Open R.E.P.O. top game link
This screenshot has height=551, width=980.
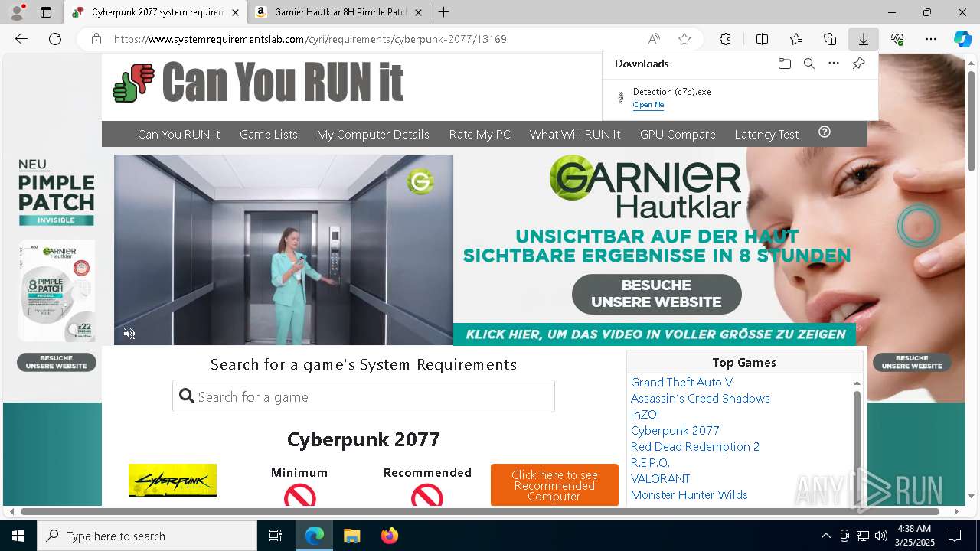650,462
